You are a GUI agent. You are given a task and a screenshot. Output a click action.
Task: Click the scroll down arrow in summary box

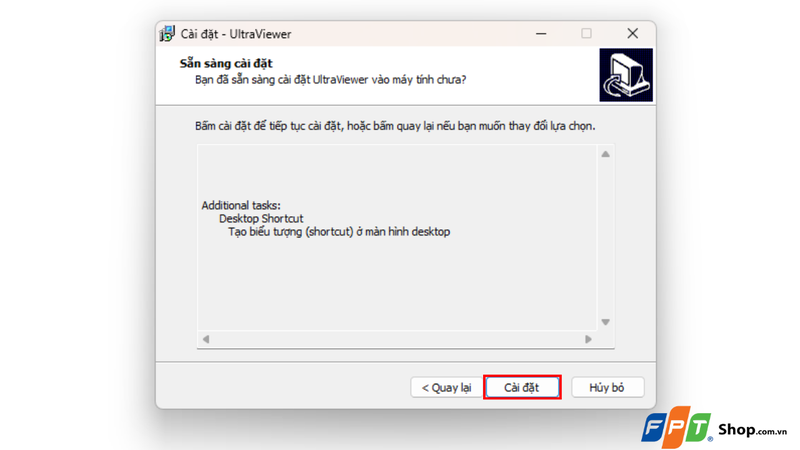click(606, 322)
